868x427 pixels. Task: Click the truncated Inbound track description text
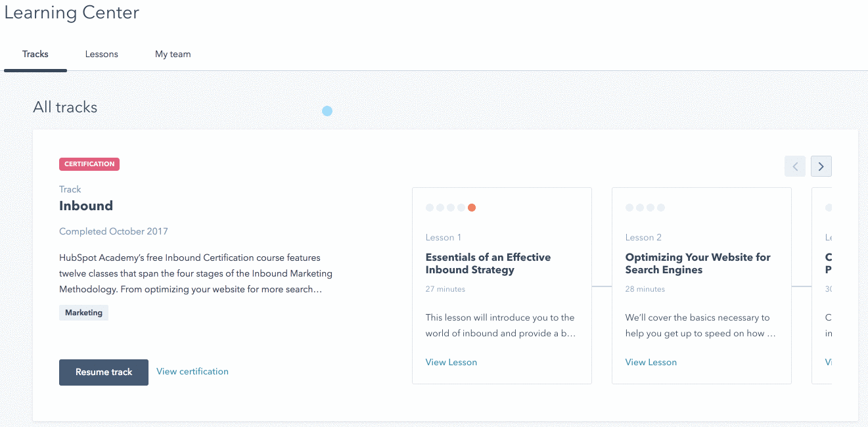[196, 273]
